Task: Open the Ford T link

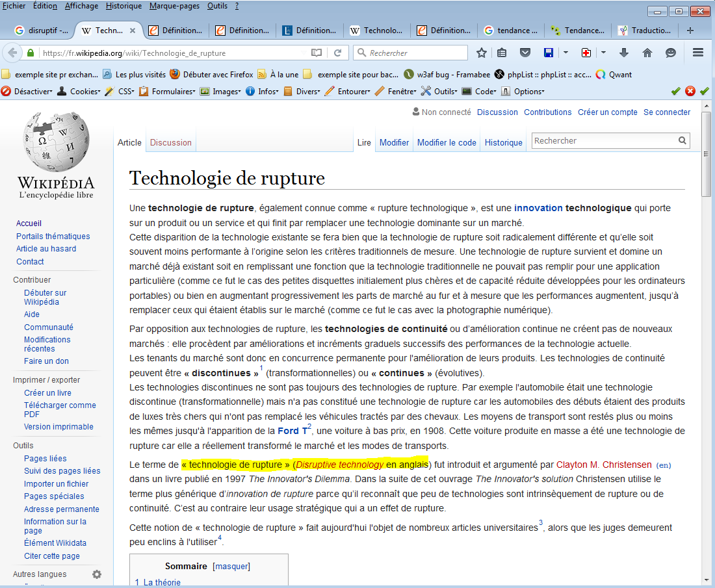Action: tap(288, 431)
